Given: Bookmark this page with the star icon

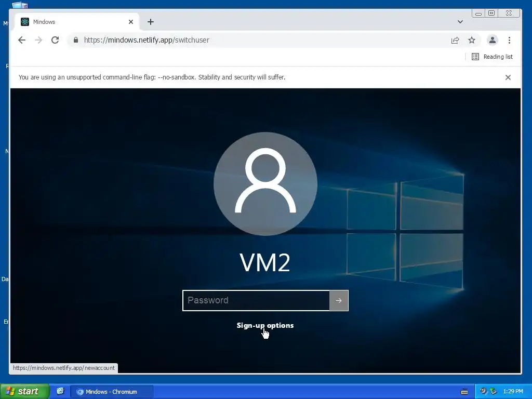Looking at the screenshot, I should pyautogui.click(x=472, y=41).
